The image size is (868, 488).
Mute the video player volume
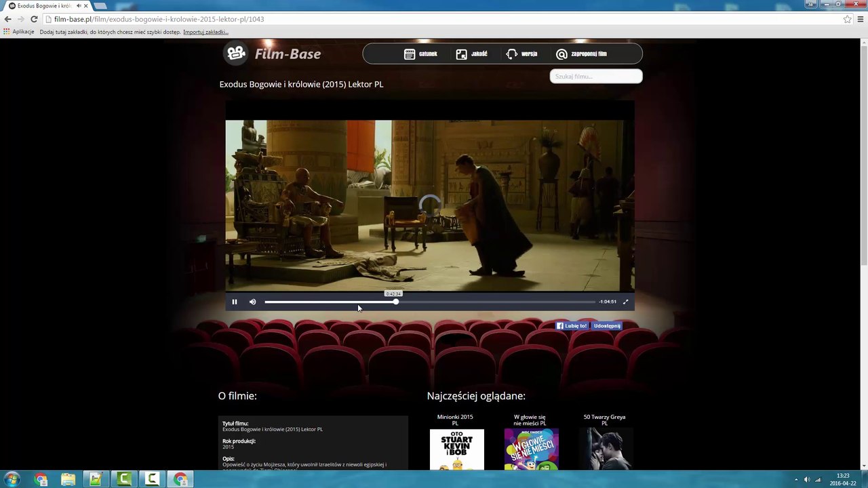click(x=252, y=302)
